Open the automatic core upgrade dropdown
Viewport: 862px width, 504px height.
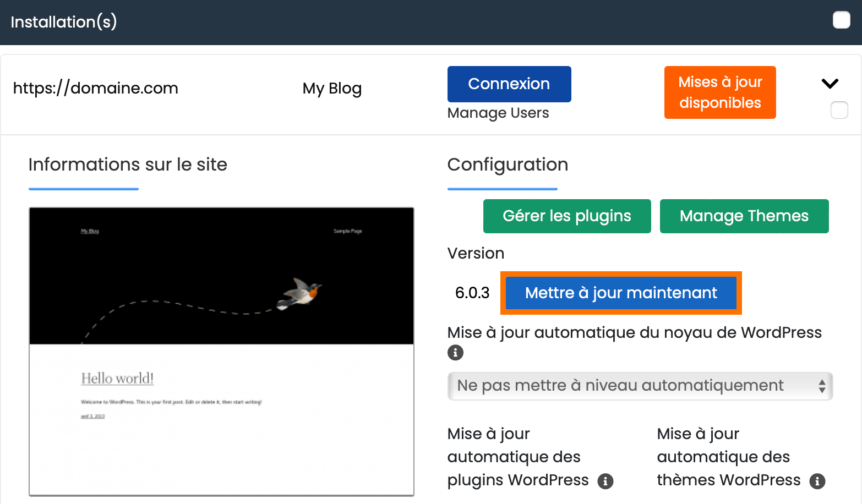[x=640, y=386]
